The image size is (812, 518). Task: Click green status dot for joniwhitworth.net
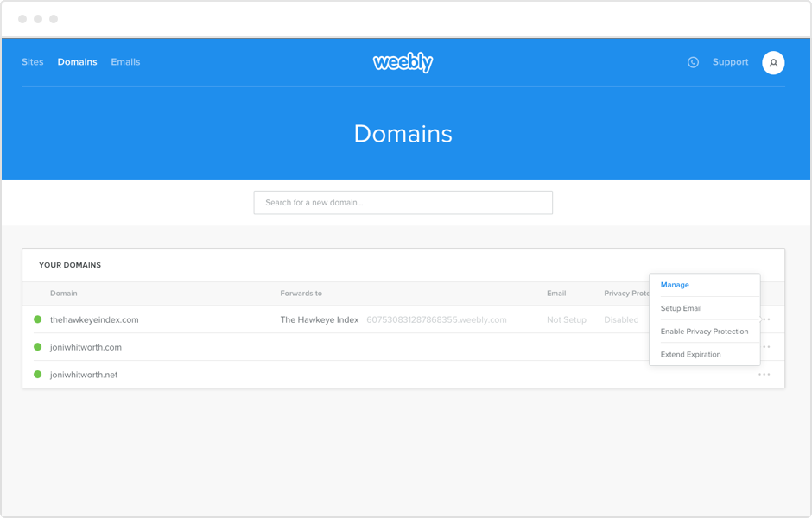(x=37, y=375)
